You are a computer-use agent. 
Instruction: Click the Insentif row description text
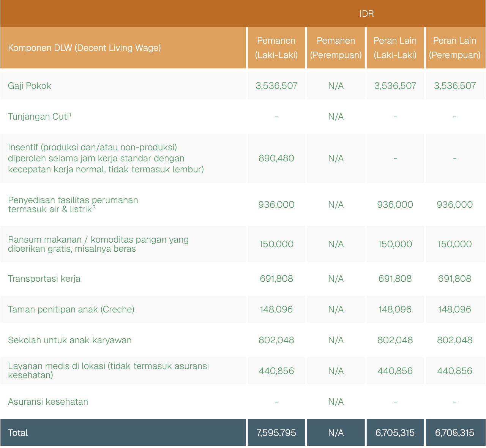[x=106, y=158]
